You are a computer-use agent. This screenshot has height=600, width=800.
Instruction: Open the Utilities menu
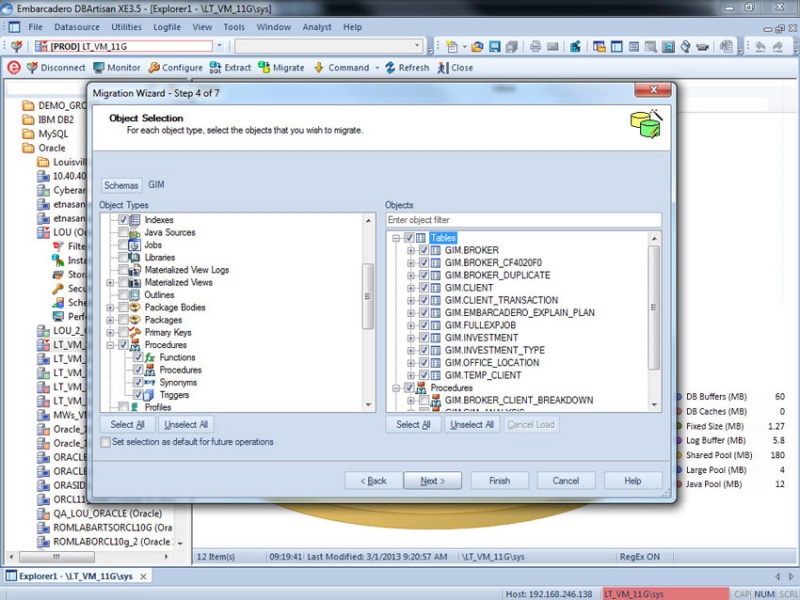tap(126, 27)
